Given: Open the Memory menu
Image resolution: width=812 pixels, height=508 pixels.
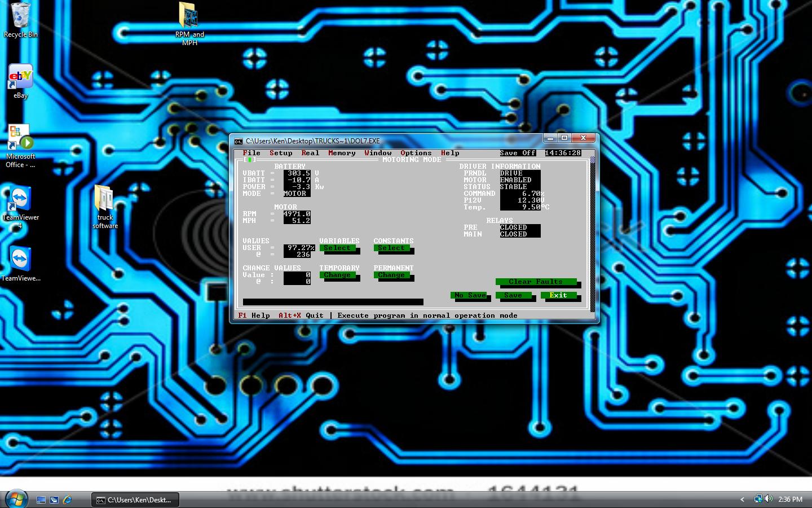Looking at the screenshot, I should pyautogui.click(x=342, y=153).
